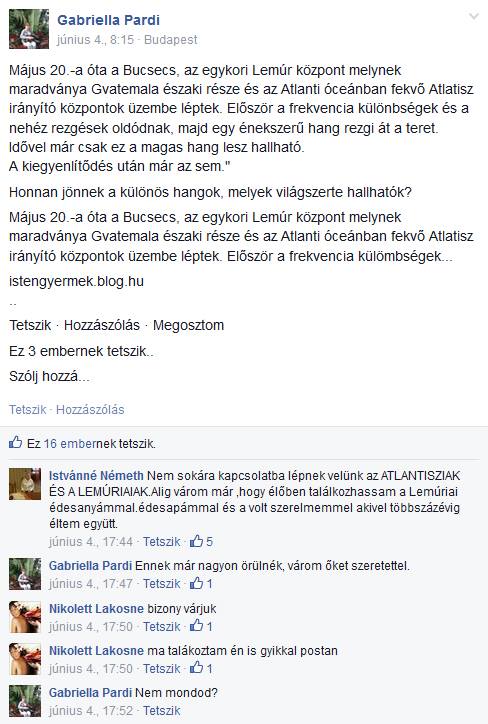Click the Hozzászólás link under the post
The image size is (488, 724).
pyautogui.click(x=90, y=410)
